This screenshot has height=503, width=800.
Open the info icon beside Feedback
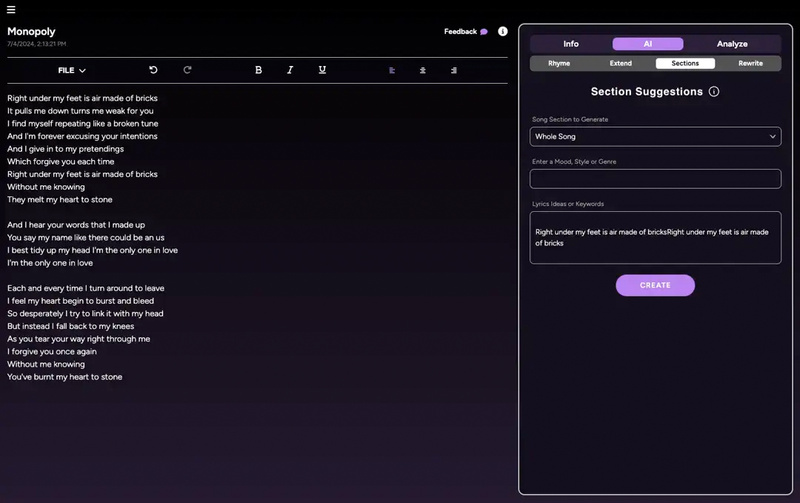(x=503, y=31)
